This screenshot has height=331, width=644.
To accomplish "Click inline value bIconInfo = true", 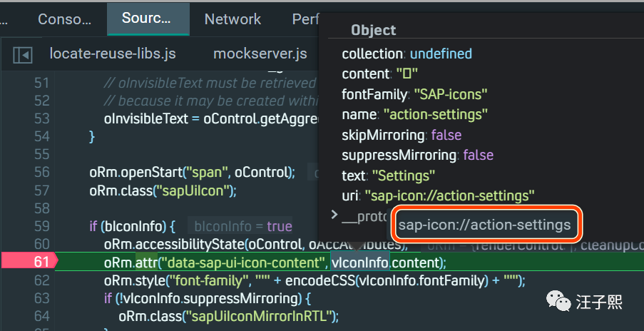I will (x=243, y=226).
